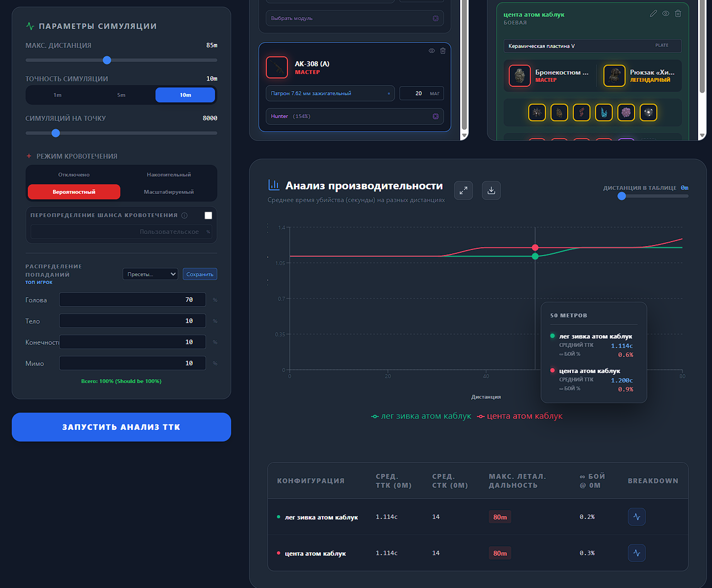
Task: Expand the performance analysis chart to fullscreen
Action: (464, 190)
